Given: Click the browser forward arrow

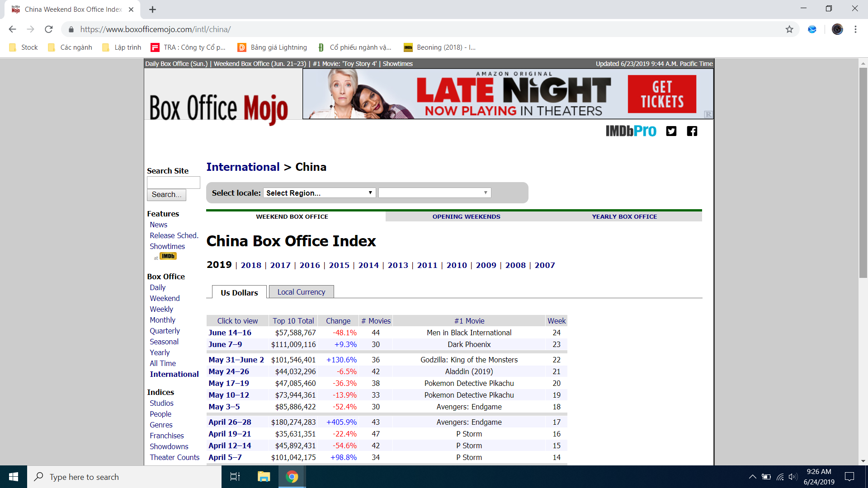Looking at the screenshot, I should click(x=30, y=29).
